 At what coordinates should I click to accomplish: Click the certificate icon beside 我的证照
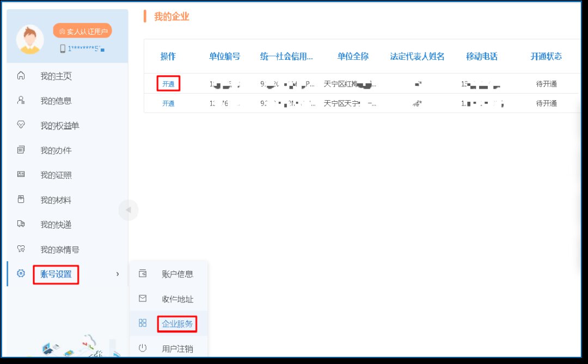(x=21, y=174)
